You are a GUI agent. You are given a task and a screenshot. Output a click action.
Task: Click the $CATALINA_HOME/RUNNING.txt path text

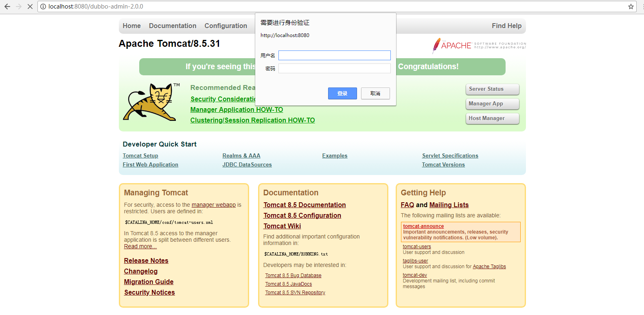(296, 254)
